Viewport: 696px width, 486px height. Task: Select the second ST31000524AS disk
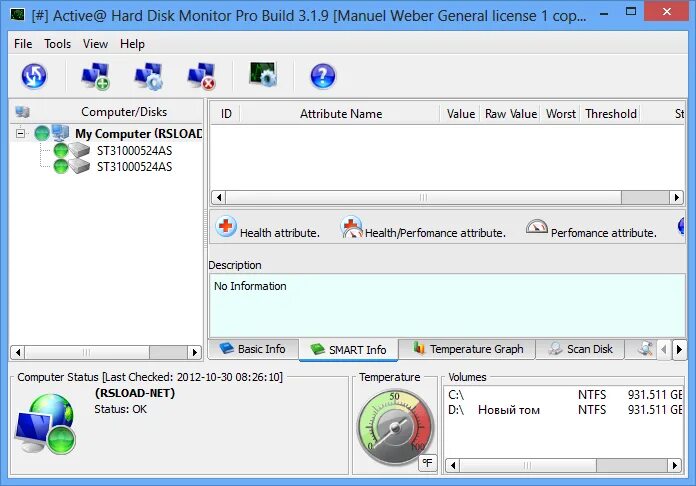click(x=134, y=166)
